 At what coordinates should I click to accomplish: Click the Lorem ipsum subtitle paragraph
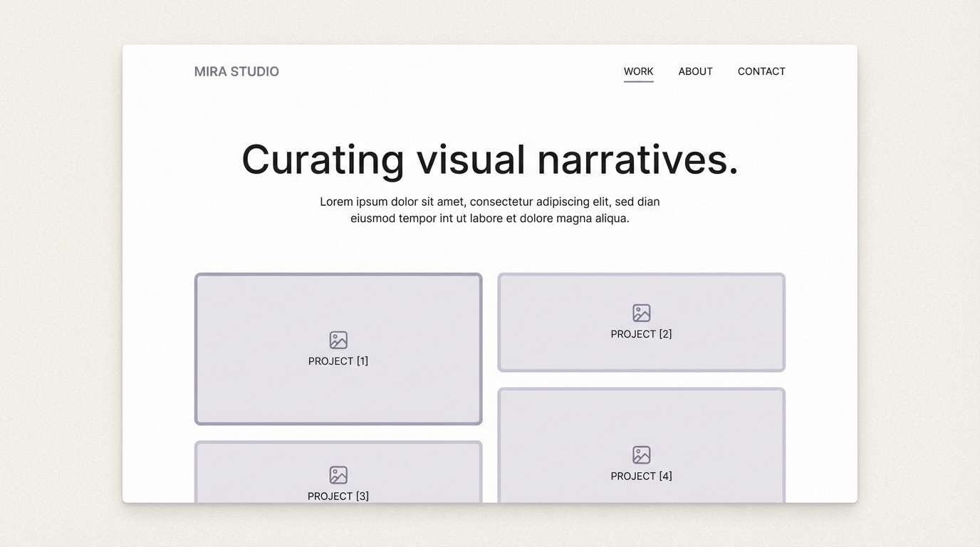coord(490,209)
